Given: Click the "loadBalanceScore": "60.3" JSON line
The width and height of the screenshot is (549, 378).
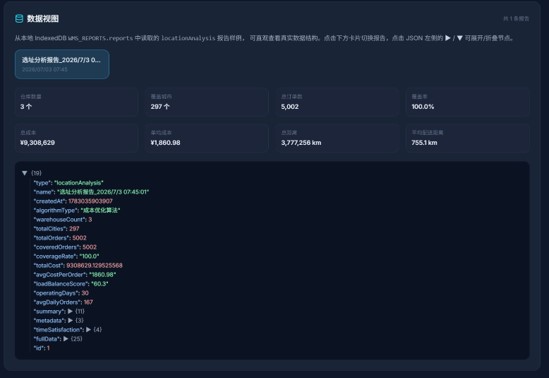Looking at the screenshot, I should click(x=71, y=284).
